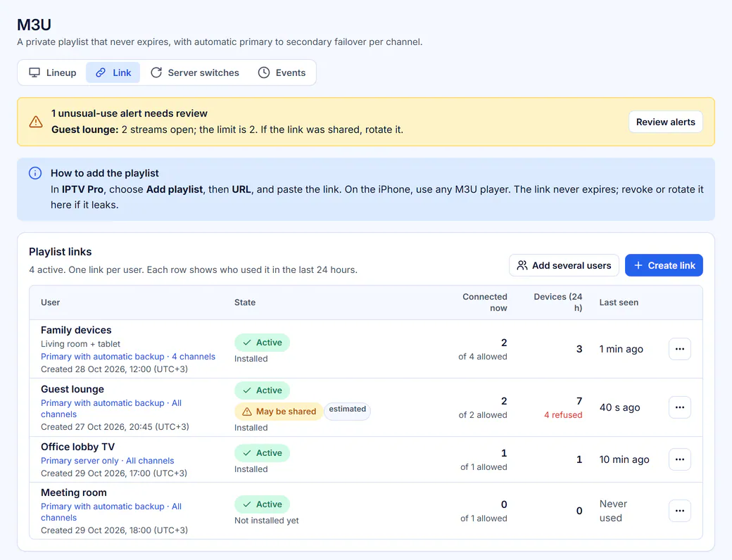
Task: Click the 'Last seen' column header
Action: 619,303
